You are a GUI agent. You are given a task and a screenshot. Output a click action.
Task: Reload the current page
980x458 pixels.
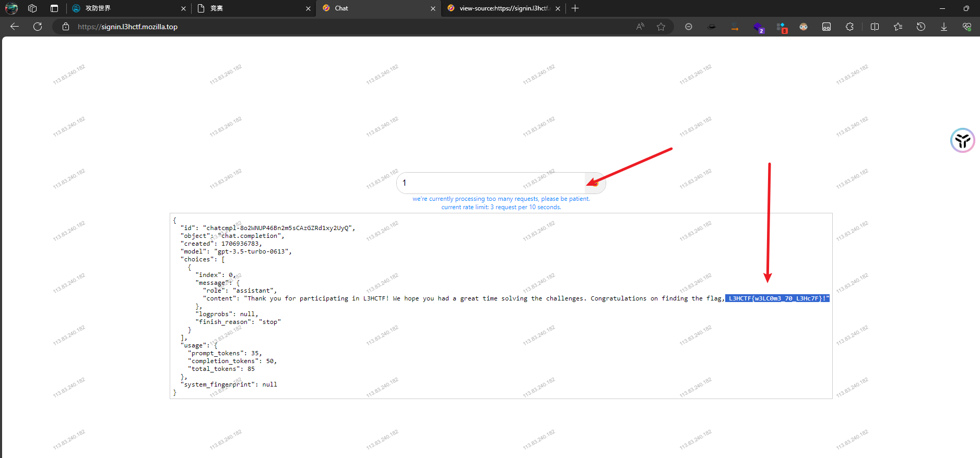click(38, 27)
